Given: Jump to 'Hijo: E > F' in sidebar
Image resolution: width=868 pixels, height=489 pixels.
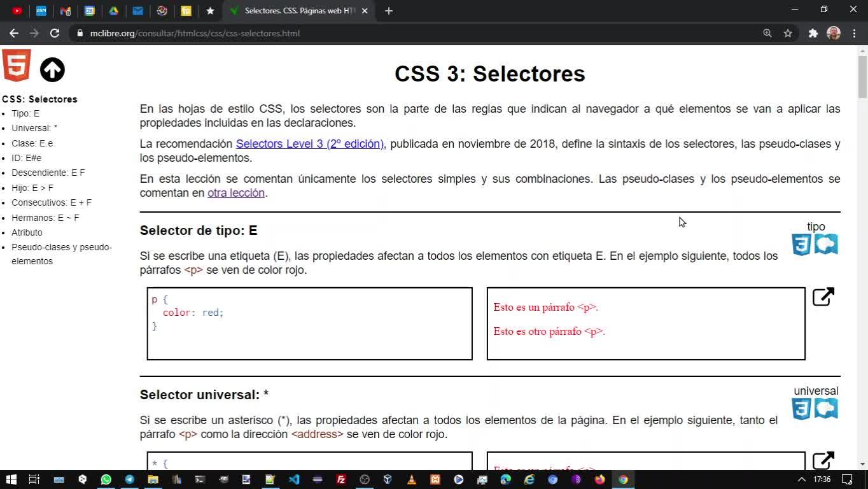Looking at the screenshot, I should coord(32,188).
